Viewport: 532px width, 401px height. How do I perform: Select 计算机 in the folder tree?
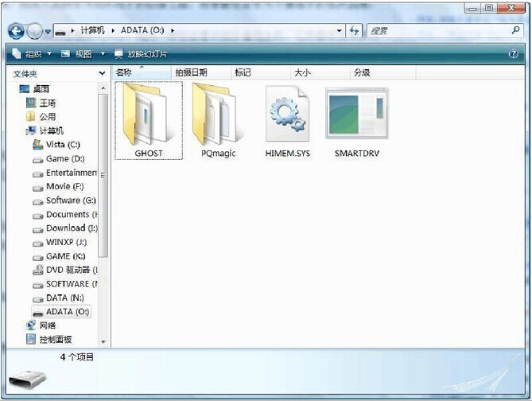pyautogui.click(x=52, y=130)
